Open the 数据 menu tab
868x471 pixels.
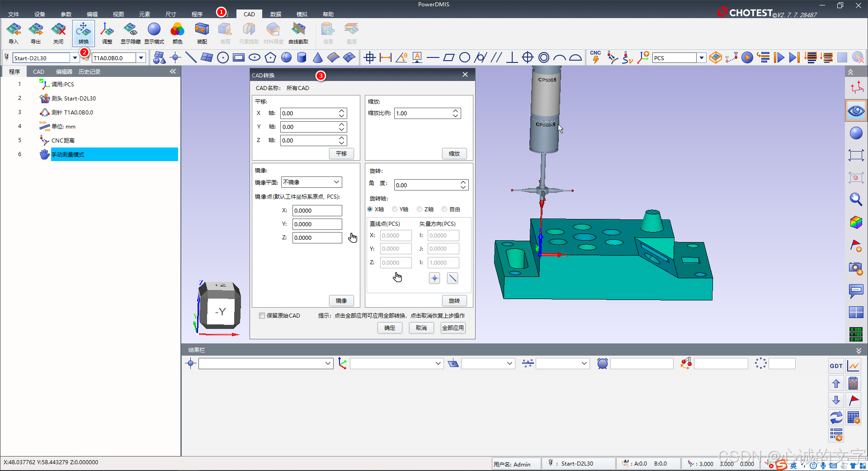pos(275,14)
